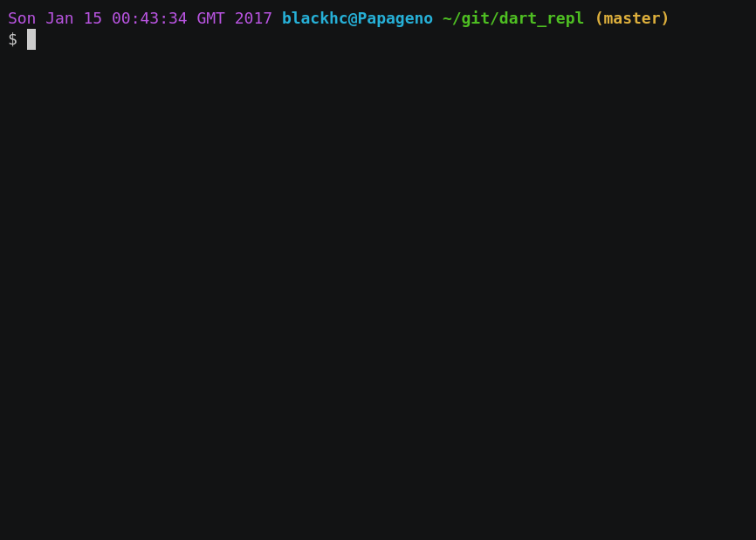
Task: Click the @ symbol in the hostname
Action: coord(353,19)
